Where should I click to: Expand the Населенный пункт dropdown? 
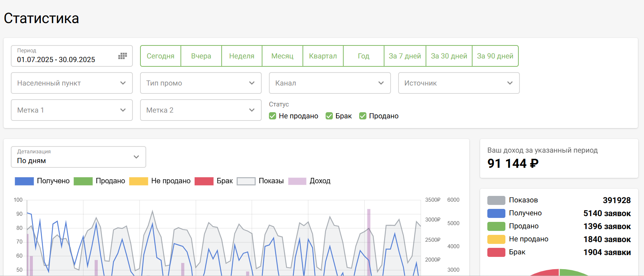click(72, 83)
